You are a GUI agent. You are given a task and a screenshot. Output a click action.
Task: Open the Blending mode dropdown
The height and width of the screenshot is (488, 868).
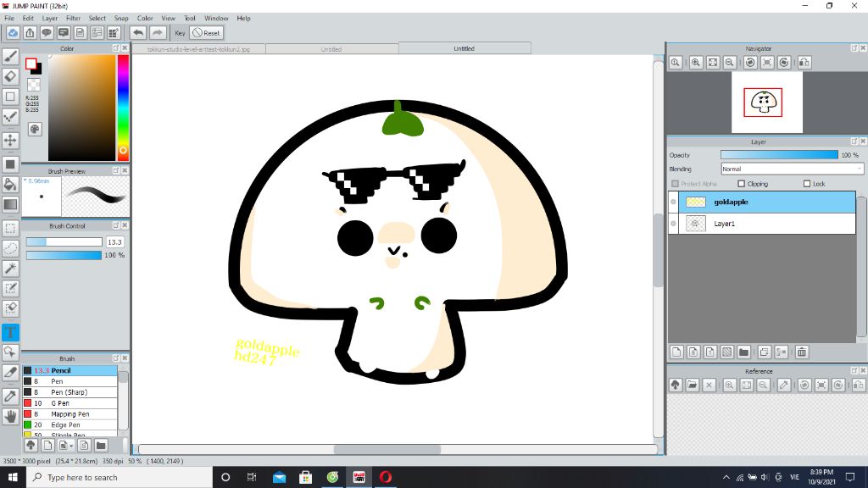pos(792,169)
